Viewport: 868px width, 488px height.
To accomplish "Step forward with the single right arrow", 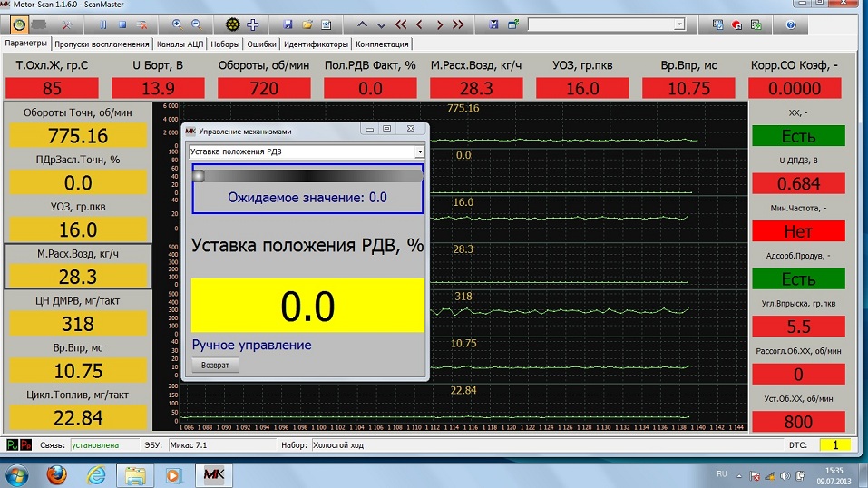I will (440, 24).
